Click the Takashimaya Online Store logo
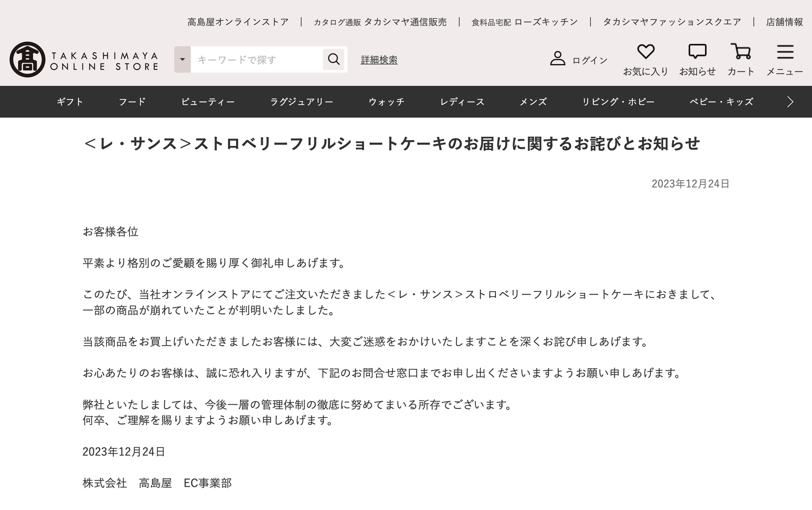 pos(84,59)
